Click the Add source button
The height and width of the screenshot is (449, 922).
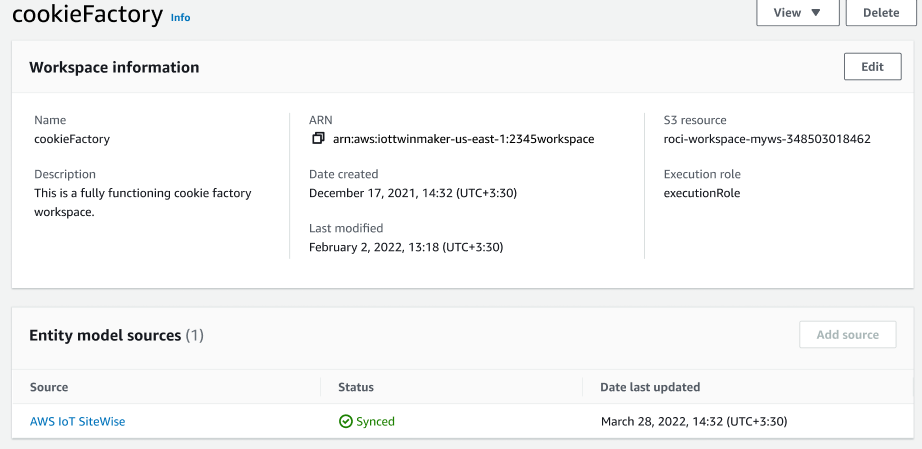click(847, 335)
